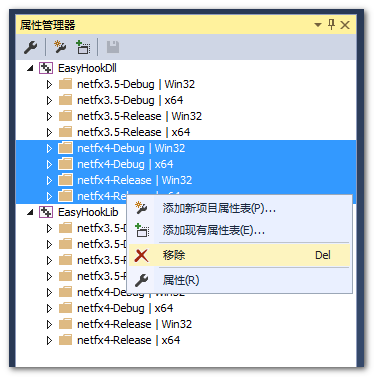Expand EasyHookDll netfx3.5-Debug | x64 node
This screenshot has height=377, width=374.
point(49,100)
